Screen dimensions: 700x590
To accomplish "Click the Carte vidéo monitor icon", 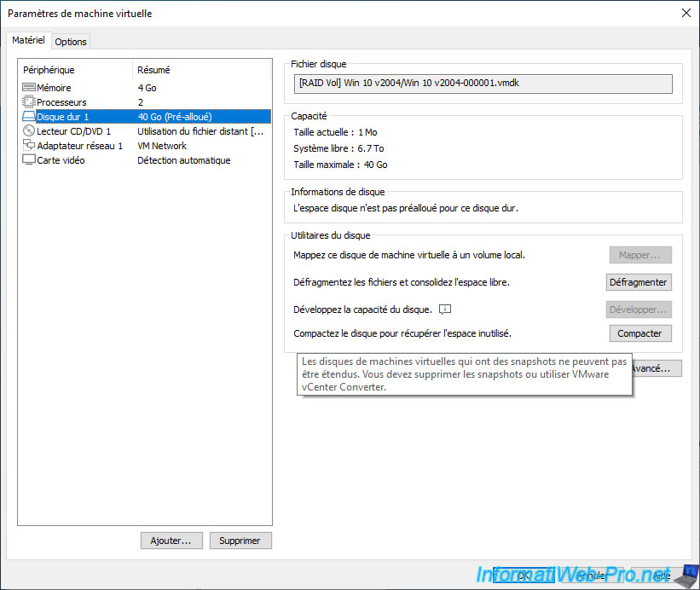I will (29, 160).
